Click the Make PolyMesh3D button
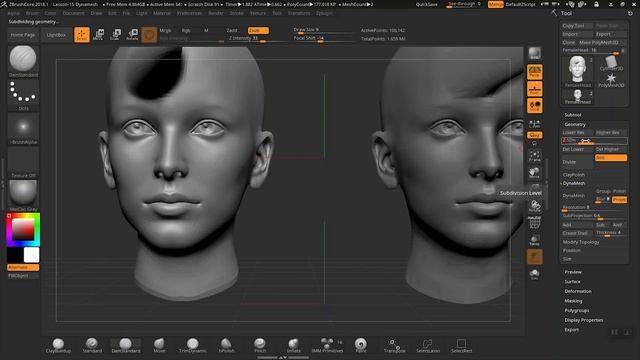This screenshot has height=360, width=640. (602, 42)
